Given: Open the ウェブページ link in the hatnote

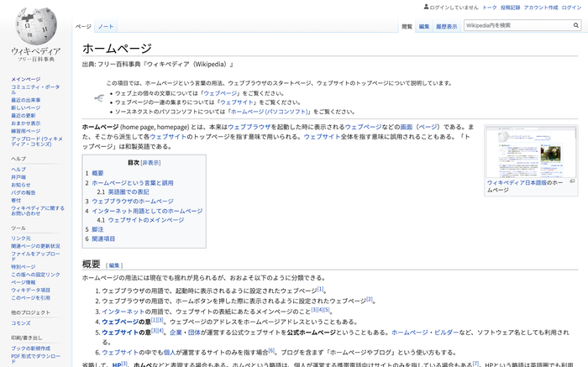Looking at the screenshot, I should pyautogui.click(x=220, y=93).
